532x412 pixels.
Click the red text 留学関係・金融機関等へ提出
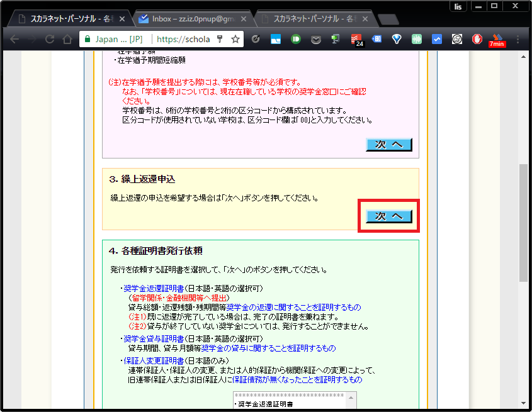(179, 298)
